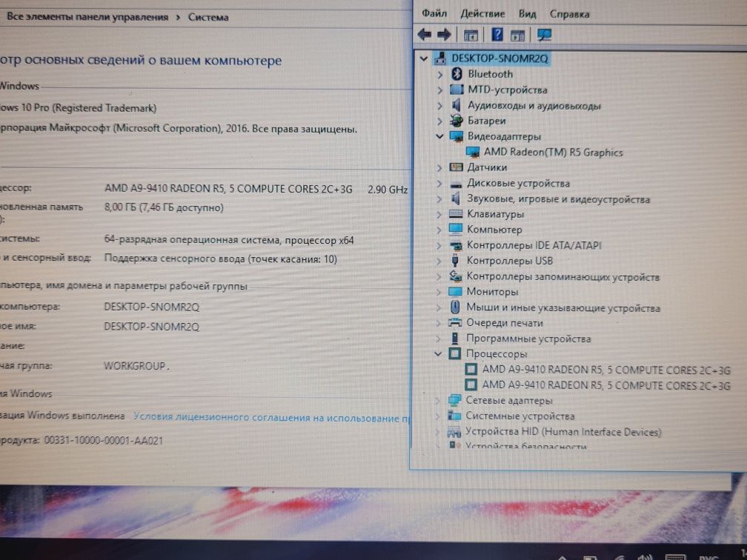This screenshot has width=747, height=560.
Task: Click the 64-разрядная операционная система text
Action: (x=229, y=239)
